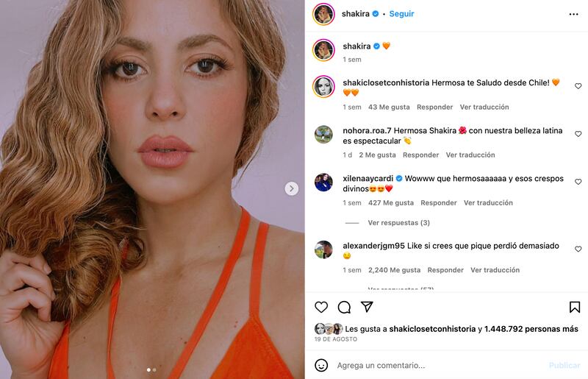Like the xilenaaycardi comment
Image resolution: width=588 pixels, height=379 pixels.
[x=578, y=182]
